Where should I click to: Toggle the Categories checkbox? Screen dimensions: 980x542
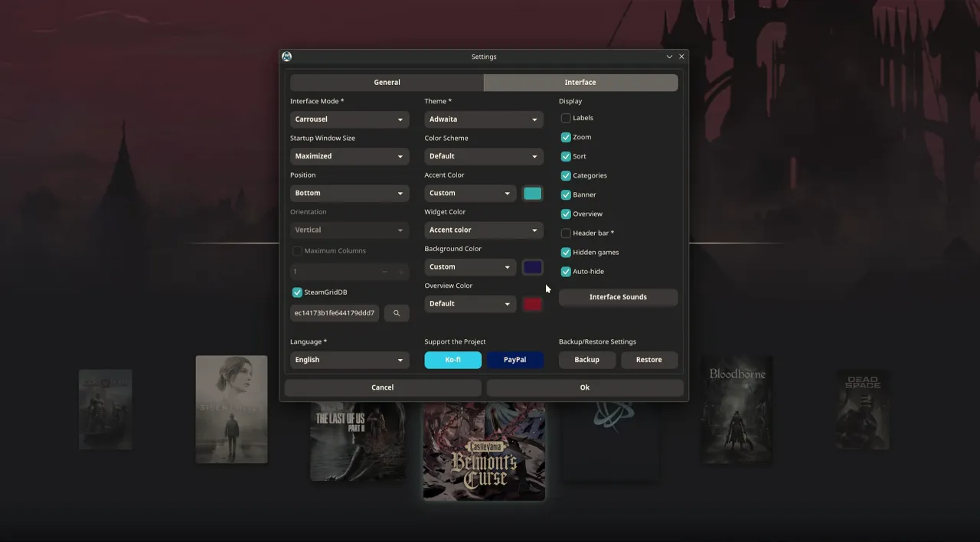[566, 175]
